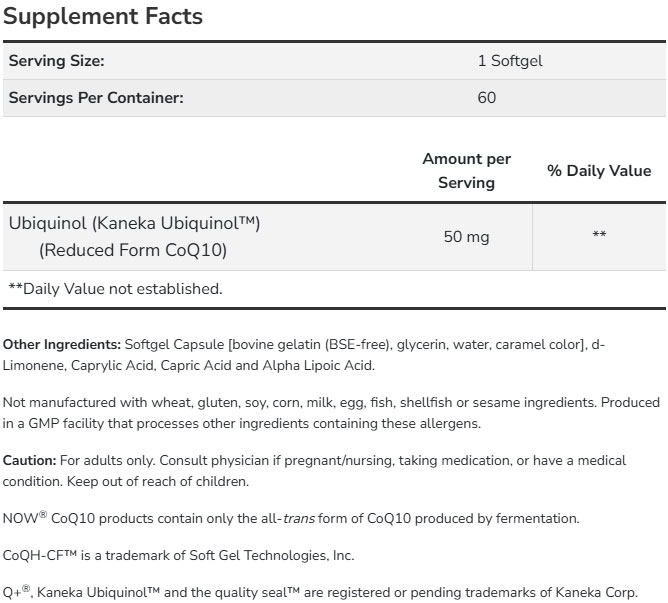The width and height of the screenshot is (668, 603).
Task: Select the 1 Softgel value
Action: 510,61
